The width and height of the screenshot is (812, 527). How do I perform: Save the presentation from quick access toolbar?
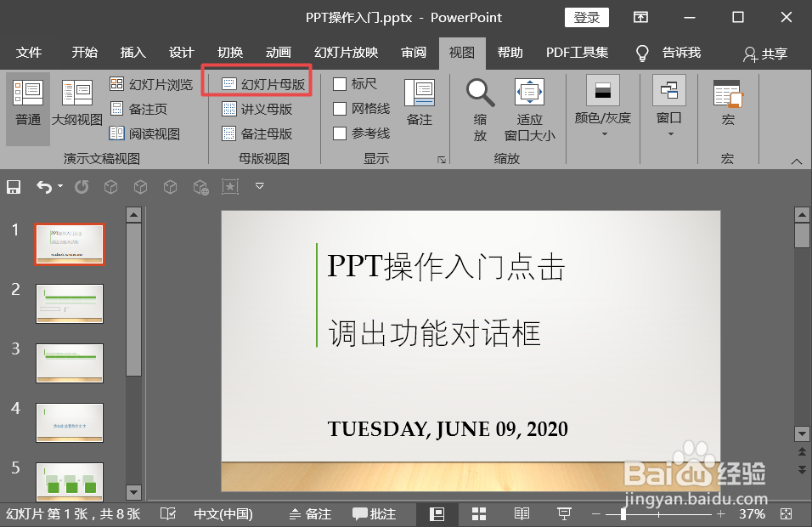pyautogui.click(x=14, y=186)
